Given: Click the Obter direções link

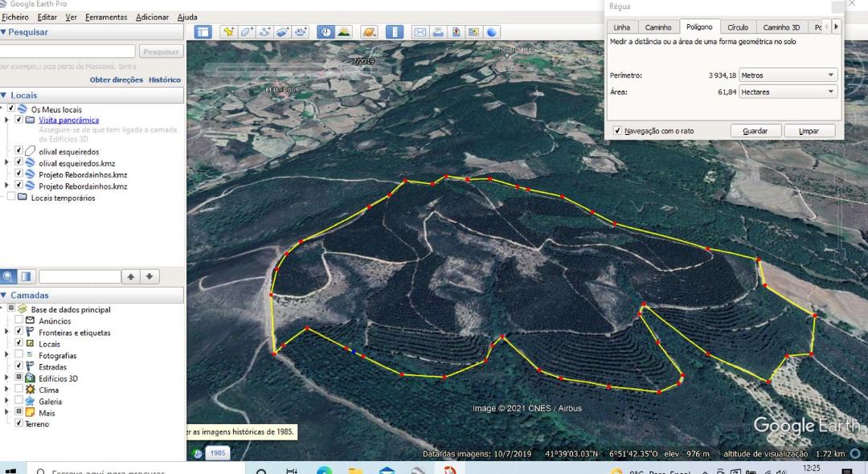Looking at the screenshot, I should (117, 80).
